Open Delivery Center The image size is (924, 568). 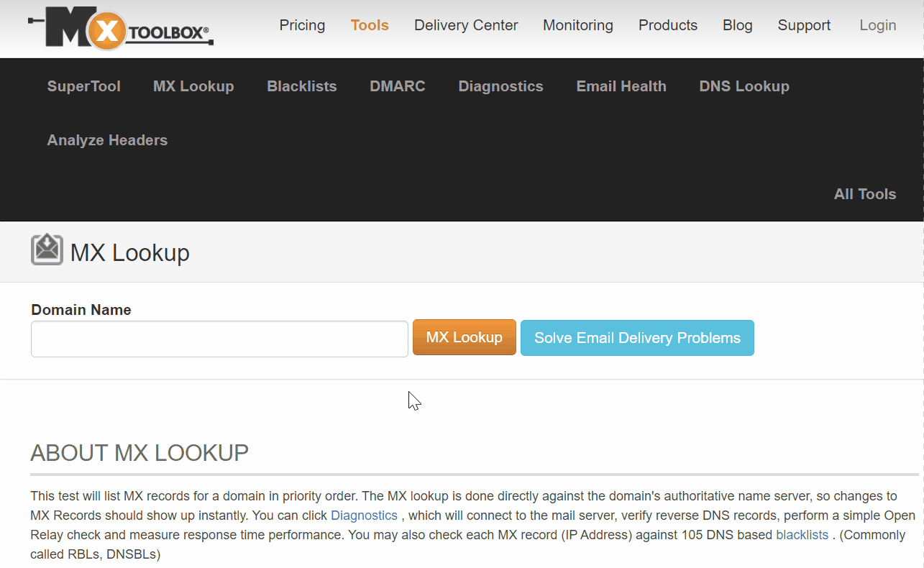click(466, 25)
